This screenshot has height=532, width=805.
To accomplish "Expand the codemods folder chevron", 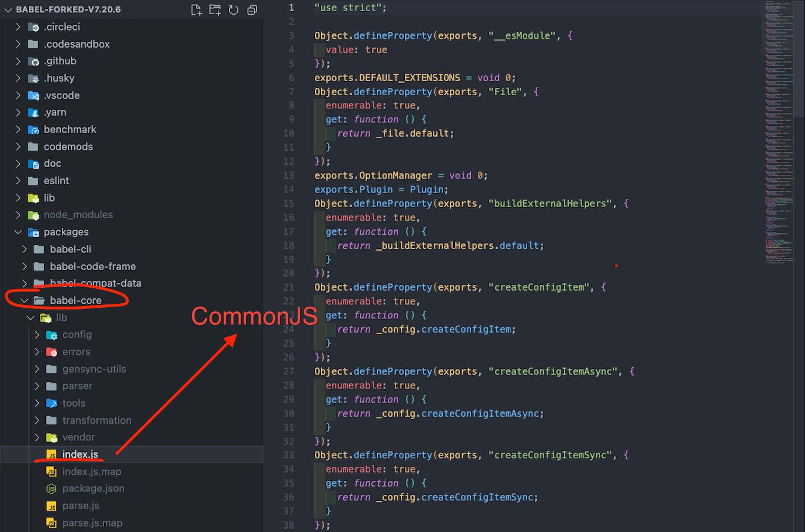I will click(18, 147).
